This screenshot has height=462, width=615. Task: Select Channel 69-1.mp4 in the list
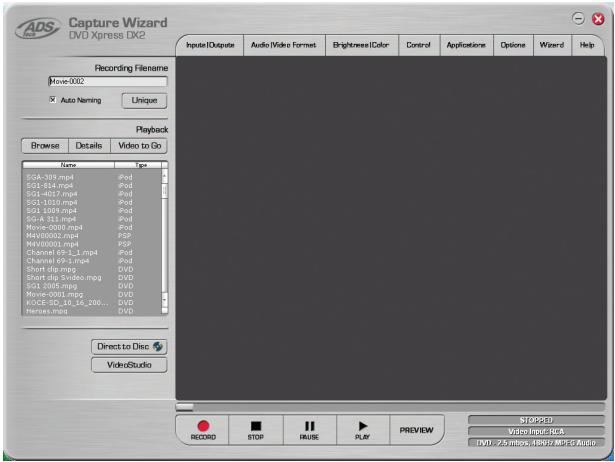pyautogui.click(x=92, y=261)
